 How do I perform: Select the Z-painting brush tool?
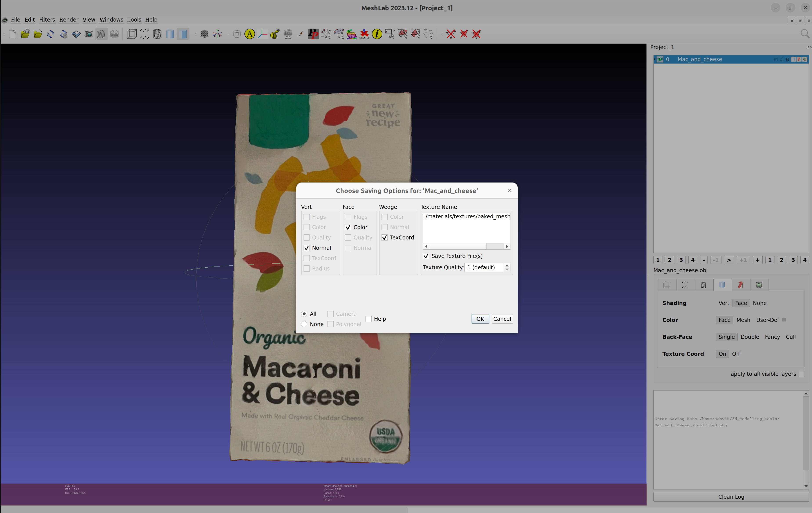click(x=300, y=34)
